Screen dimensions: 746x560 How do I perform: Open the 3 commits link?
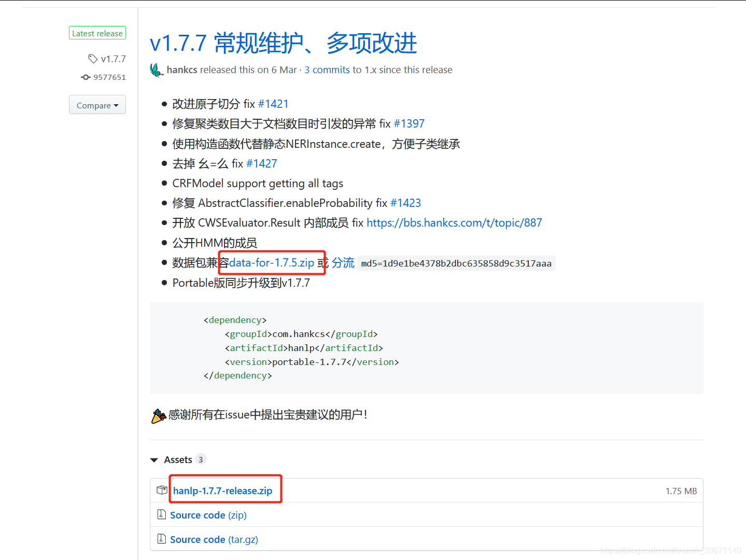327,69
